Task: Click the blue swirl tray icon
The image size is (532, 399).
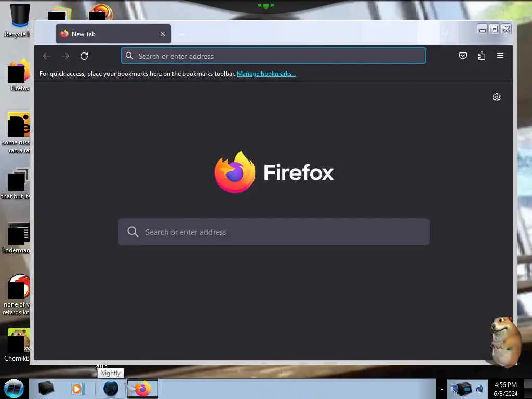Action: point(480,389)
